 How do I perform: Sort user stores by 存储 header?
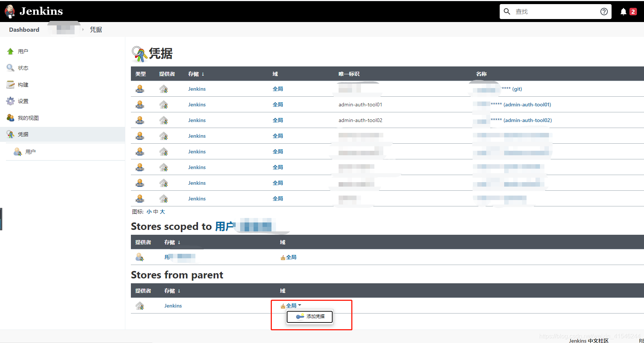[172, 242]
